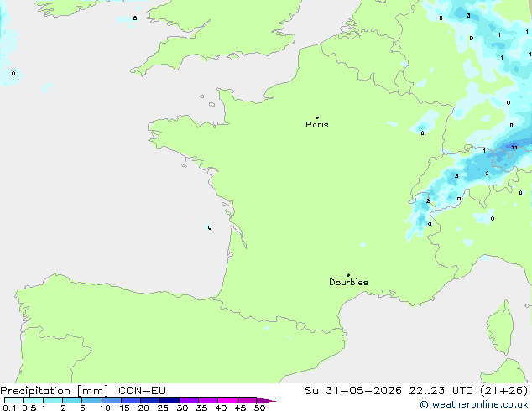Click the "25" legend scale label
532x411 pixels.
163,408
